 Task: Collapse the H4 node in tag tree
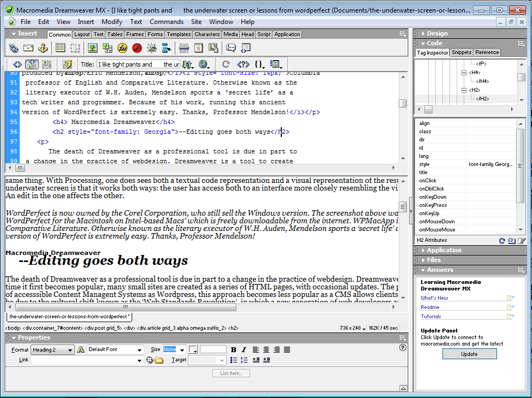point(464,73)
